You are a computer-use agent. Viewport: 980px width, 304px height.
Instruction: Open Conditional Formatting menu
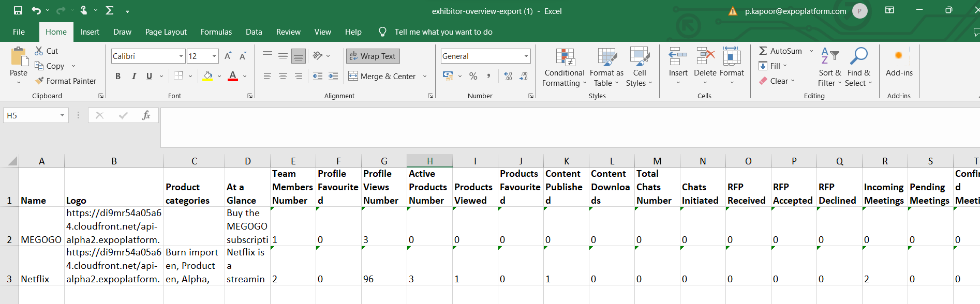564,67
